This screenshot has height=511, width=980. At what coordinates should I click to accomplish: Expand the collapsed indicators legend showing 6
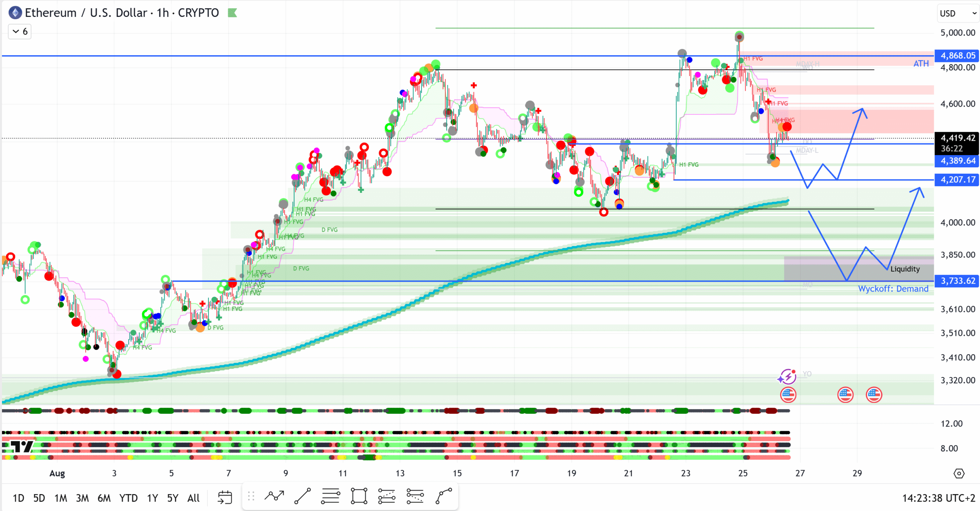point(20,31)
